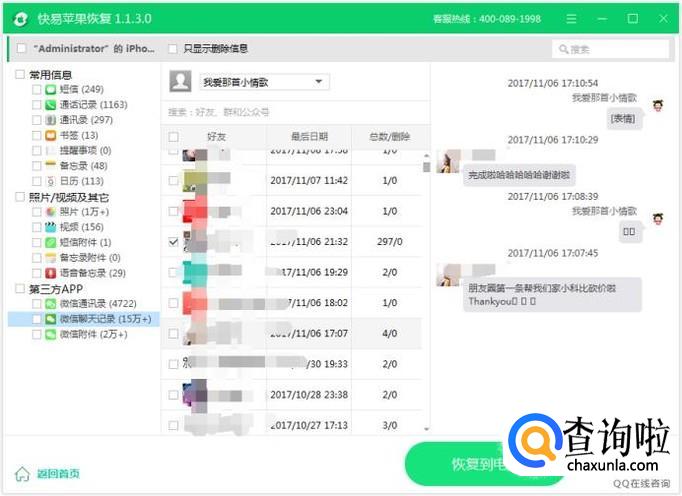
Task: Click the 客服热线 400-089-1998 text
Action: [x=487, y=19]
